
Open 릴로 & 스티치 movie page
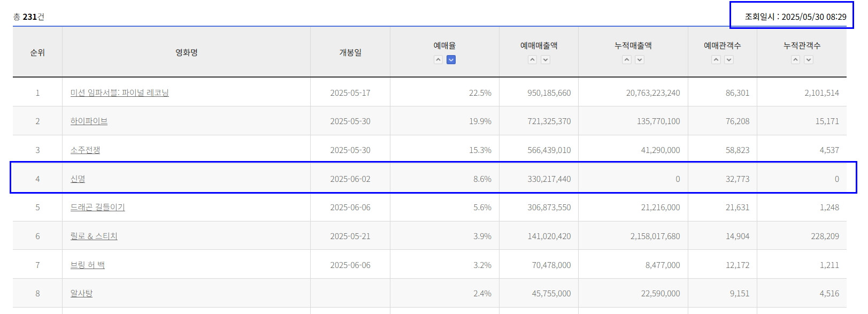pos(94,236)
